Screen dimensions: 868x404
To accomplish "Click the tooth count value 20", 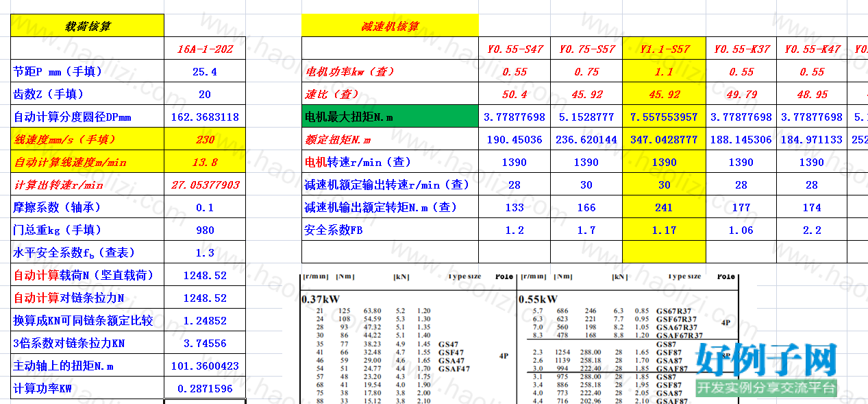I will (x=205, y=94).
